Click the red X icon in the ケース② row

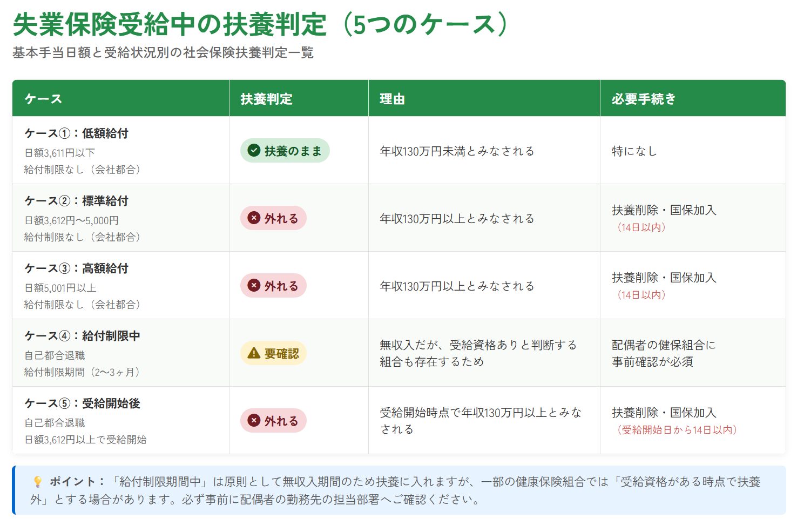(254, 218)
